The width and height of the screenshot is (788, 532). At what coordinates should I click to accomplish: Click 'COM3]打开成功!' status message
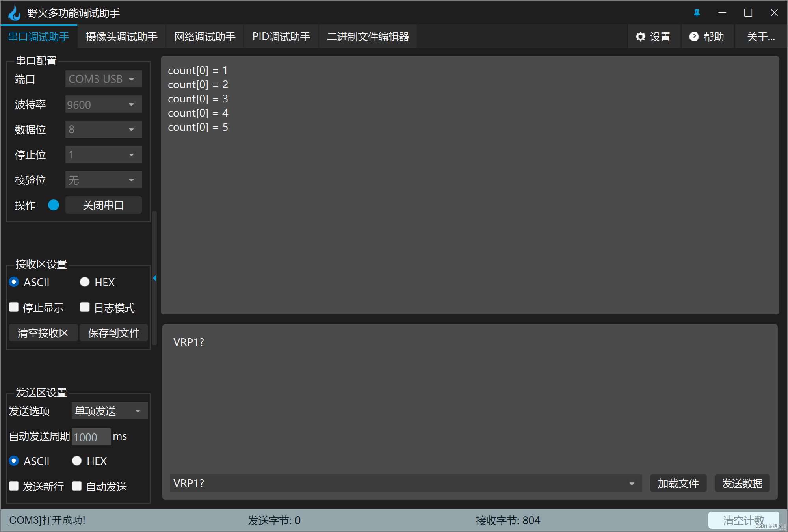(47, 520)
